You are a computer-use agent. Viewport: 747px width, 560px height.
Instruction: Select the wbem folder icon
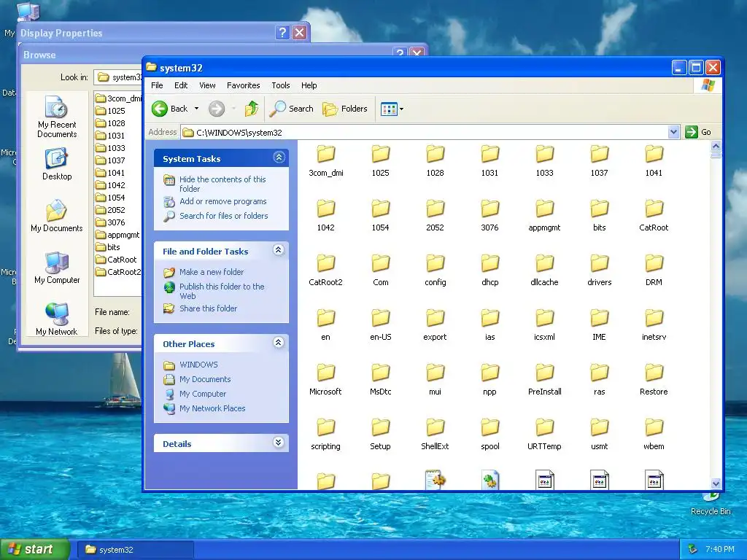click(x=654, y=427)
